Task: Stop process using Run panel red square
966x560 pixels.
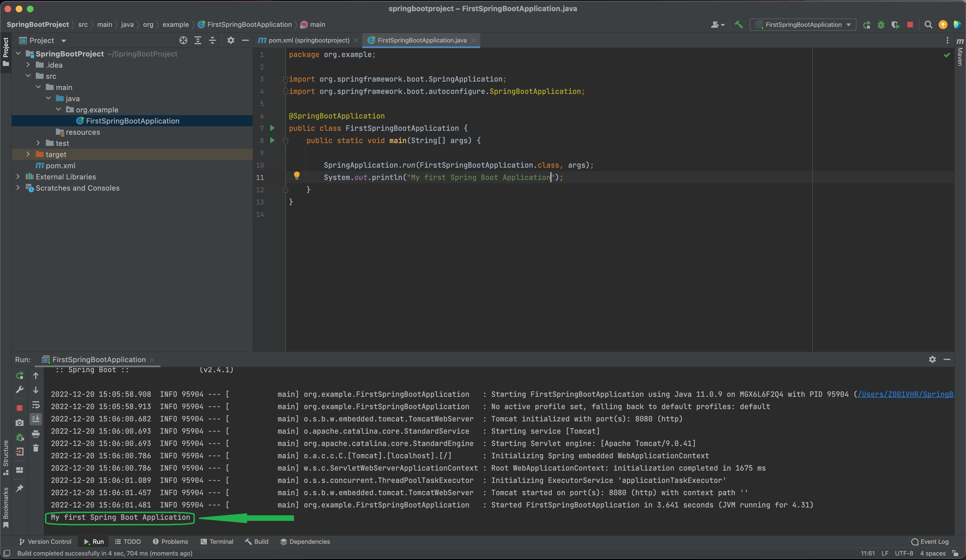Action: [20, 408]
